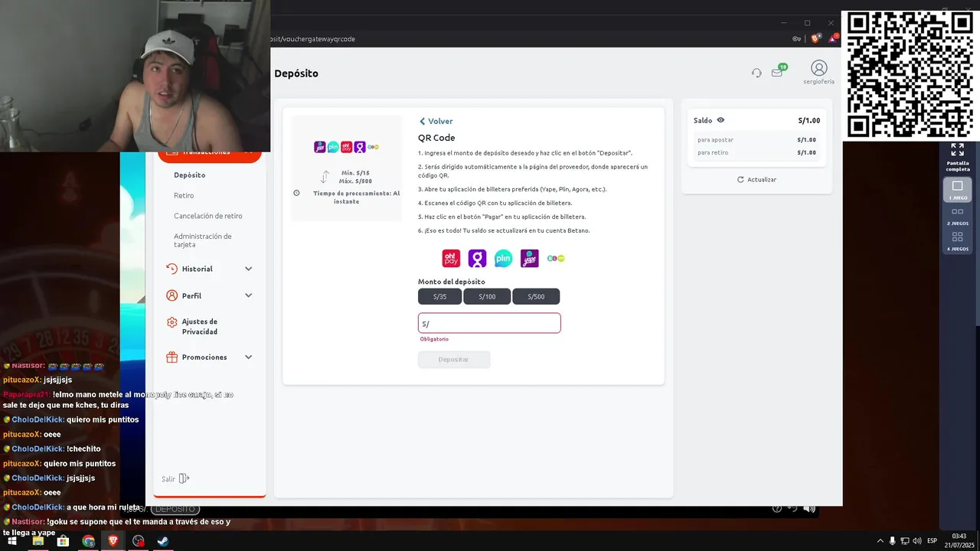The height and width of the screenshot is (551, 980).
Task: Open the Windows Start menu
Action: coord(12,541)
